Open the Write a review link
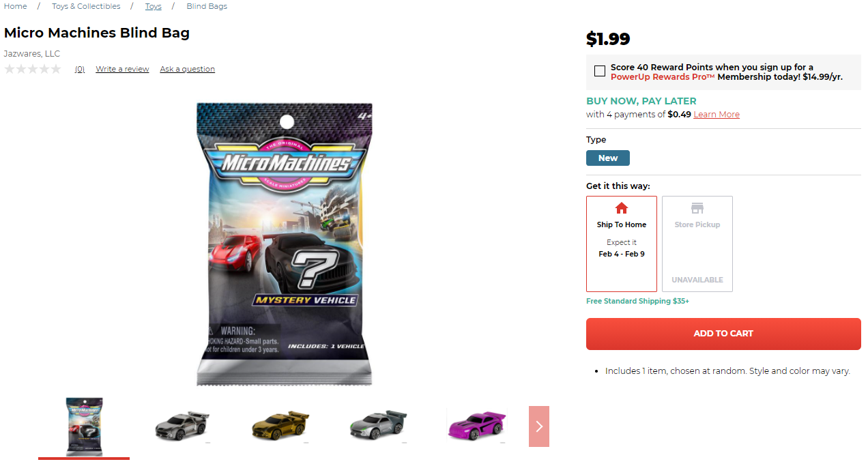The height and width of the screenshot is (464, 868). [x=122, y=69]
